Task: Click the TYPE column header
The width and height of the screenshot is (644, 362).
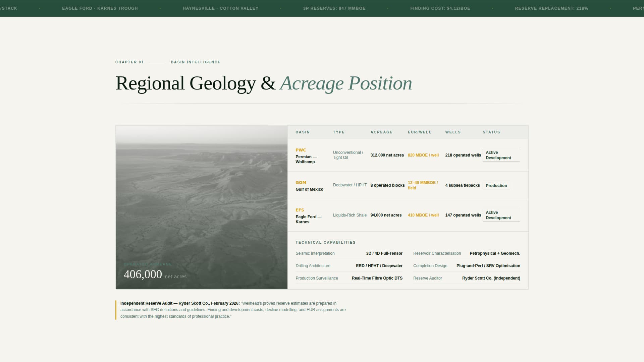Action: (339, 132)
